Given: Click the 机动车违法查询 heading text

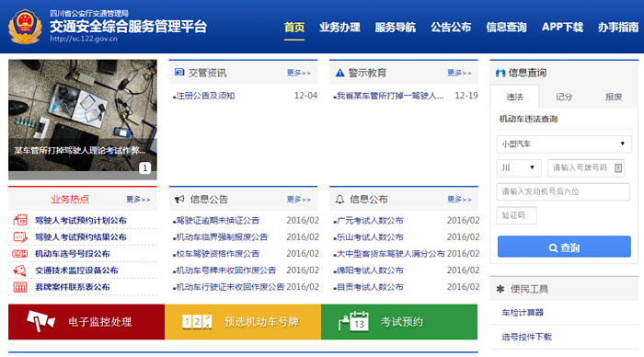Looking at the screenshot, I should tap(528, 119).
